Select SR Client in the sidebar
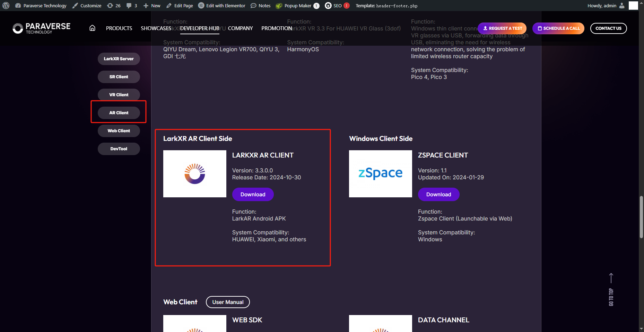Screen dimensions: 644x332 119,77
